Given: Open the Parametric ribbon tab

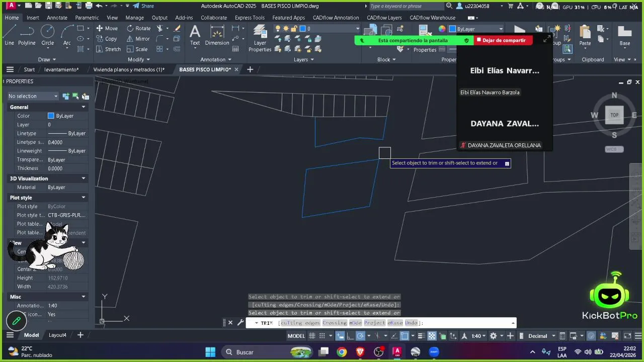Looking at the screenshot, I should pyautogui.click(x=87, y=18).
